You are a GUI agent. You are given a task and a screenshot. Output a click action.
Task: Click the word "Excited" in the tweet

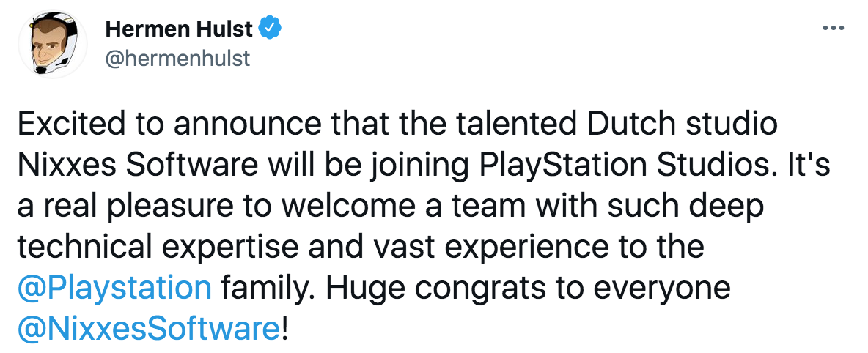pos(65,124)
